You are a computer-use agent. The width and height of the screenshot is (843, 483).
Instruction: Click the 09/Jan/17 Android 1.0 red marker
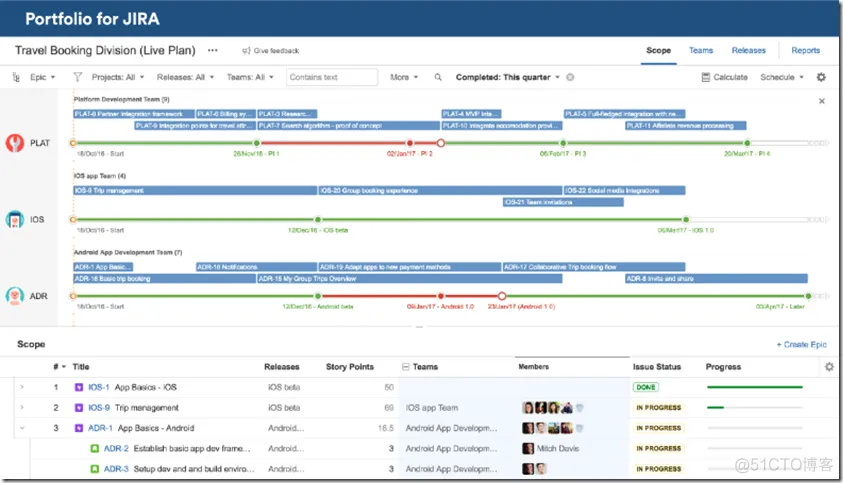click(441, 296)
